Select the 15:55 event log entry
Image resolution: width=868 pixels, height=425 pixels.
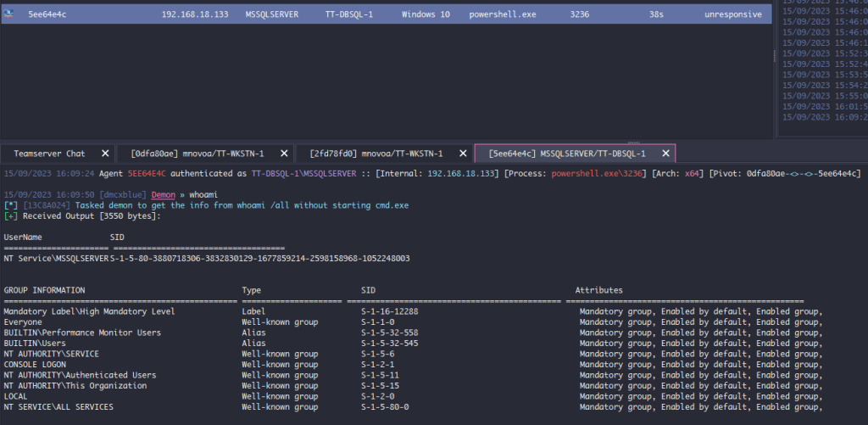tap(822, 96)
